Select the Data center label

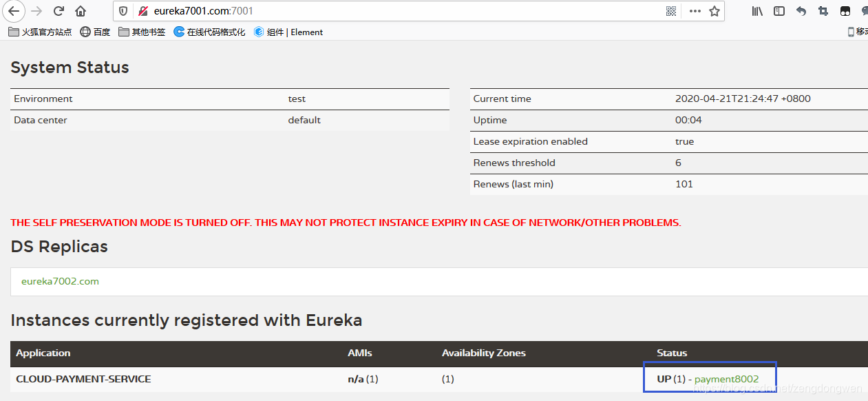[x=41, y=120]
